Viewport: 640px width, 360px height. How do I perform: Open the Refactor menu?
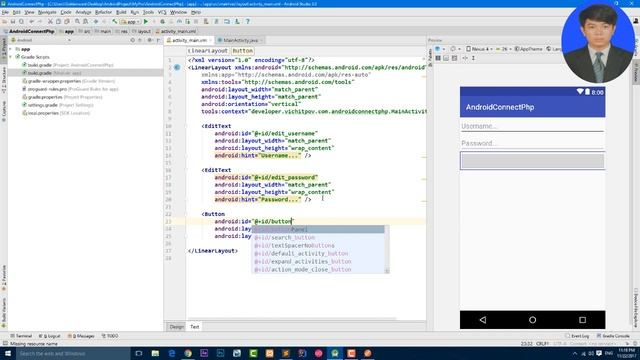pos(103,12)
